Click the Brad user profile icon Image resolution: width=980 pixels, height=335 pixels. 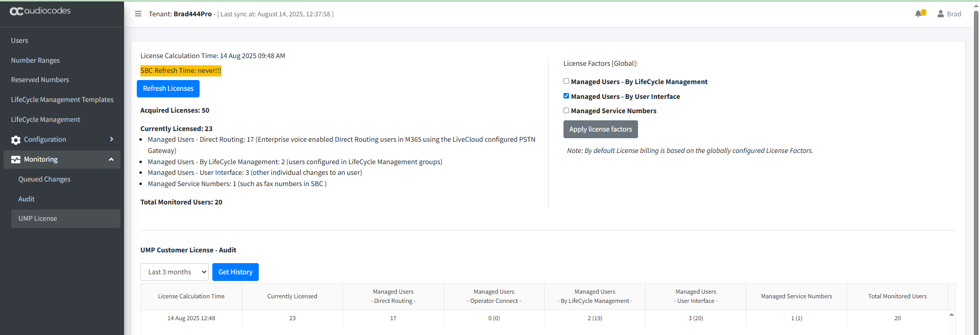(940, 14)
